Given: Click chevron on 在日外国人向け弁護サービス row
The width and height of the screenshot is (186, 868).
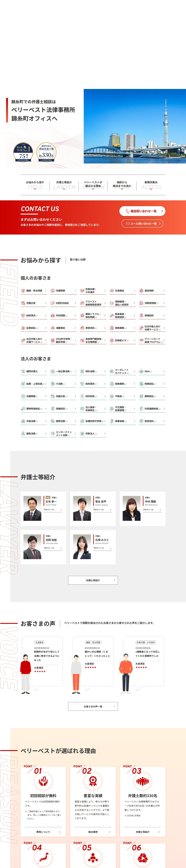Looking at the screenshot, I should [46, 340].
